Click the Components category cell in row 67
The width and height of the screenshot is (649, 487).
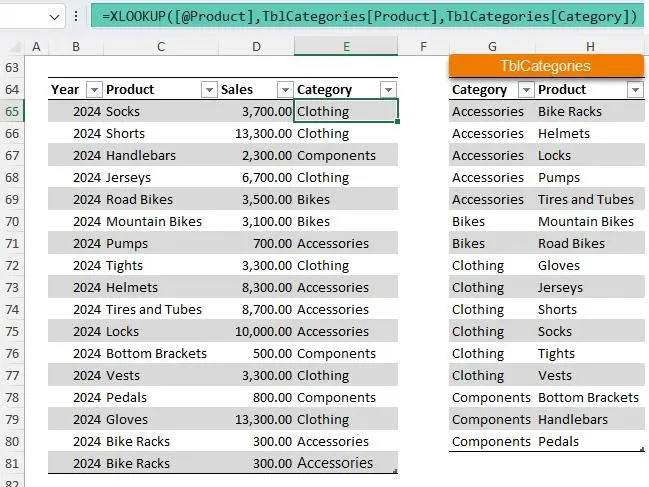[346, 155]
